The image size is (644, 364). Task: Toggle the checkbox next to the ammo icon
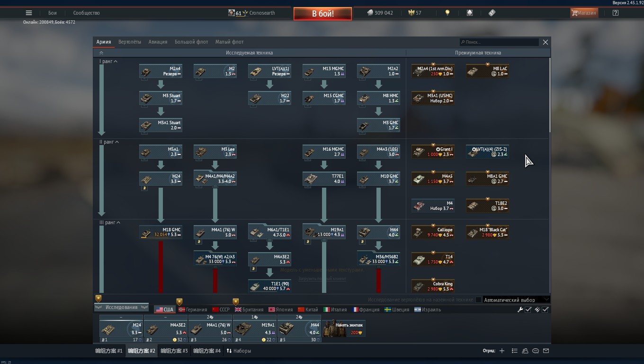545,309
